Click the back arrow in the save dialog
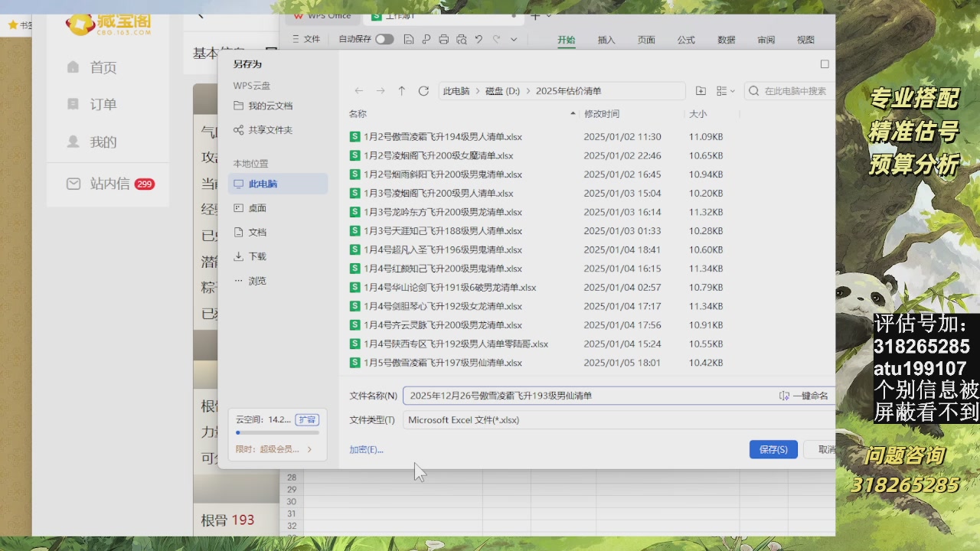This screenshot has height=551, width=980. pos(358,90)
